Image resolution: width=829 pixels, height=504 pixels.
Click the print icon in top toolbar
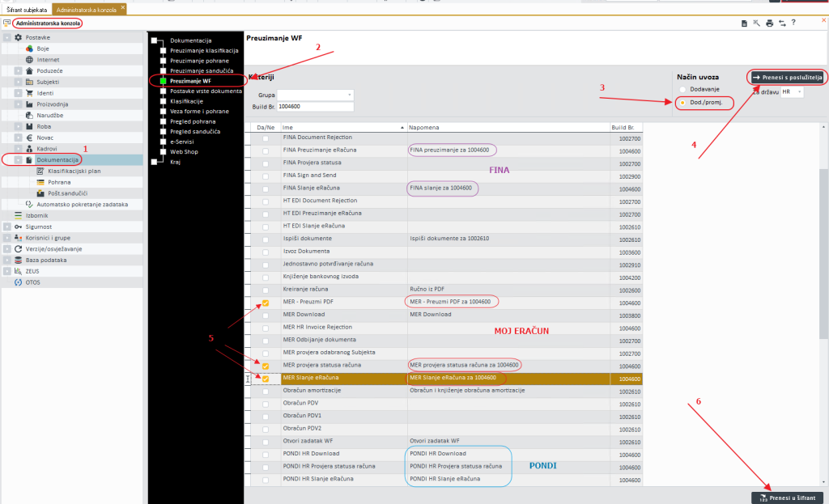(x=769, y=23)
